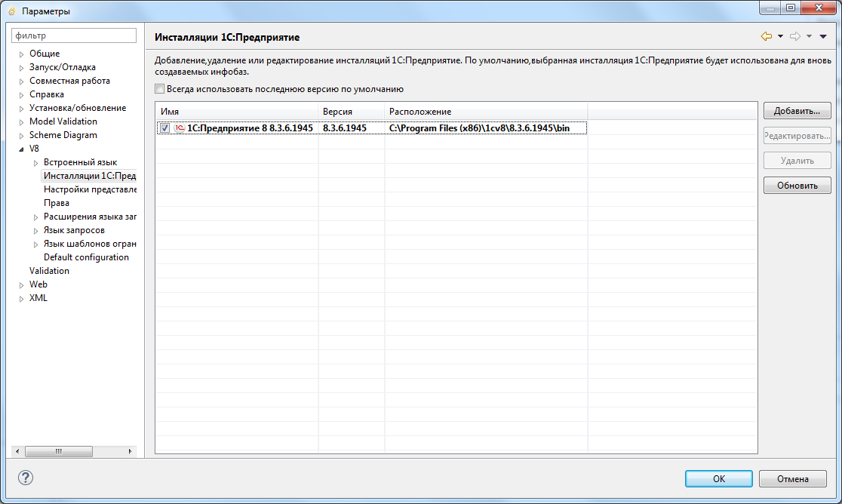The width and height of the screenshot is (842, 504).
Task: Expand the XML tree node
Action: click(21, 299)
